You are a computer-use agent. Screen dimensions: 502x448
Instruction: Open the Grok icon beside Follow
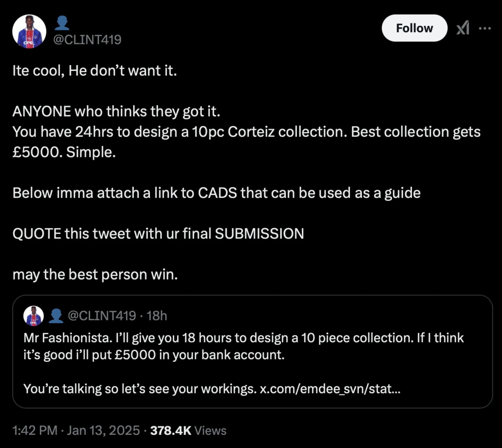[463, 28]
